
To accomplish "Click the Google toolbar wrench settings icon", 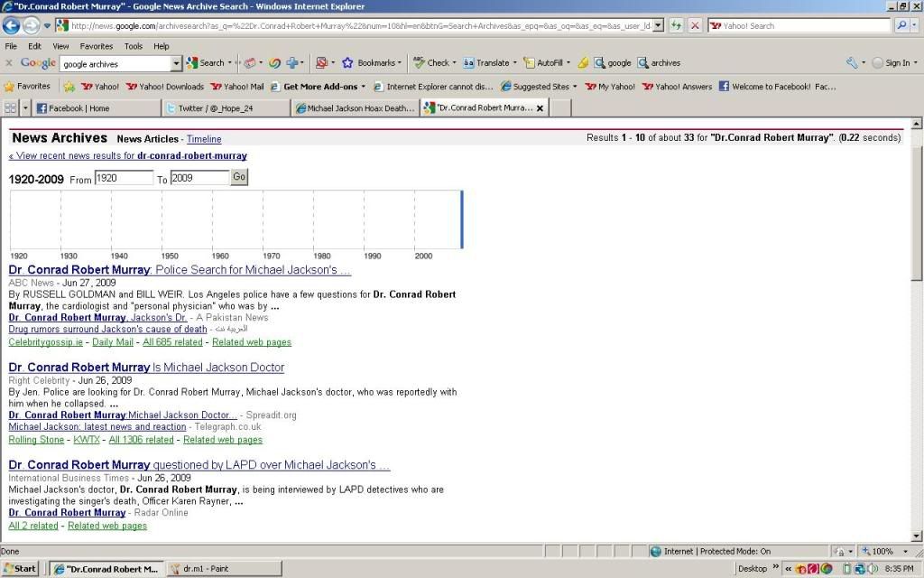I will tap(852, 62).
